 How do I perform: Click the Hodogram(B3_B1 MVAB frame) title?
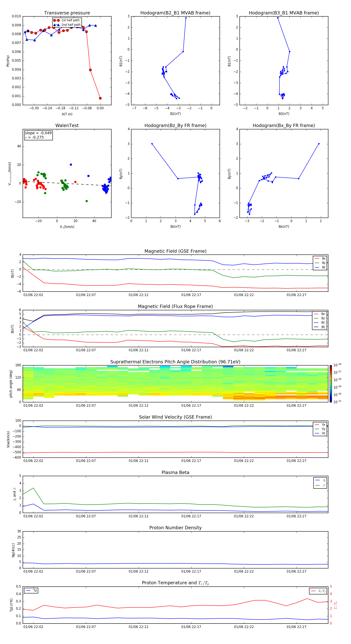284,13
